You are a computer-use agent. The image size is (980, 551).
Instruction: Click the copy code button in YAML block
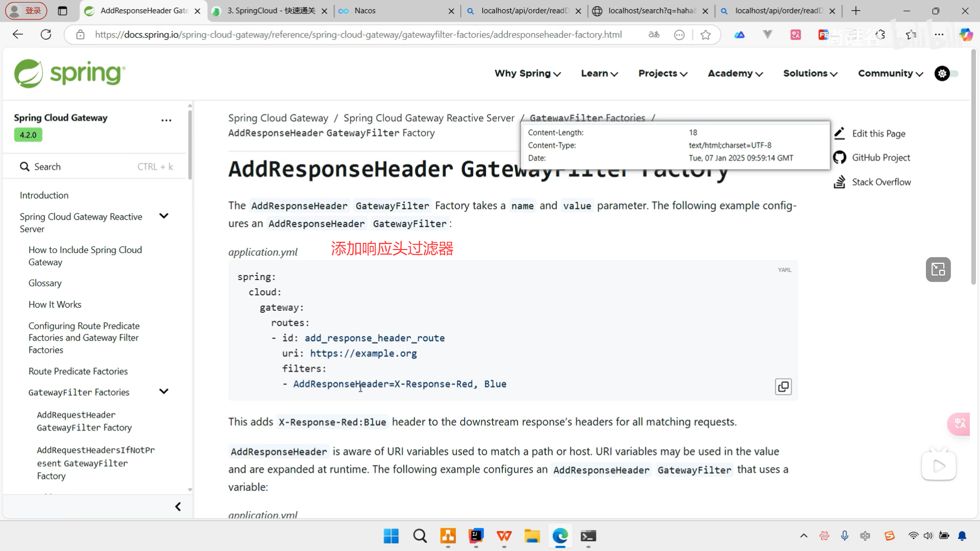783,387
